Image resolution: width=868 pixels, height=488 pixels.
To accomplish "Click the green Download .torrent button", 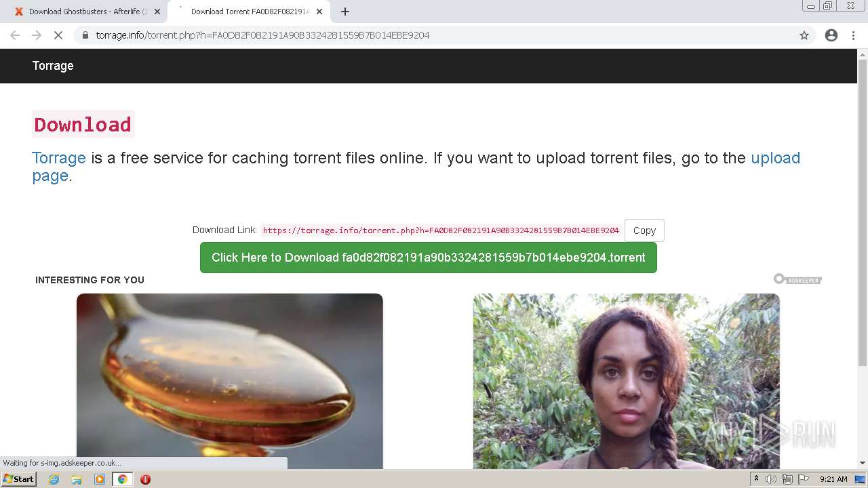I will click(429, 258).
